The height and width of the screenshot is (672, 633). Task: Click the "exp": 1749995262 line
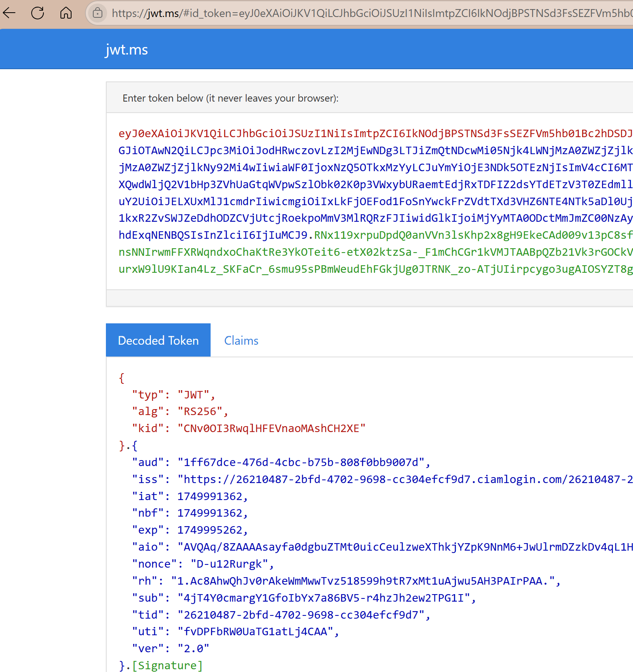[x=190, y=530]
